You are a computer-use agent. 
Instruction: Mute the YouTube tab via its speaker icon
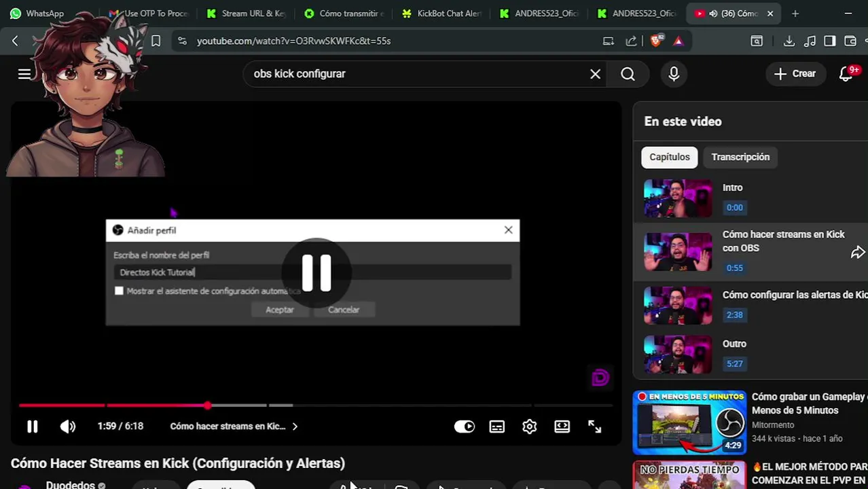pos(712,14)
